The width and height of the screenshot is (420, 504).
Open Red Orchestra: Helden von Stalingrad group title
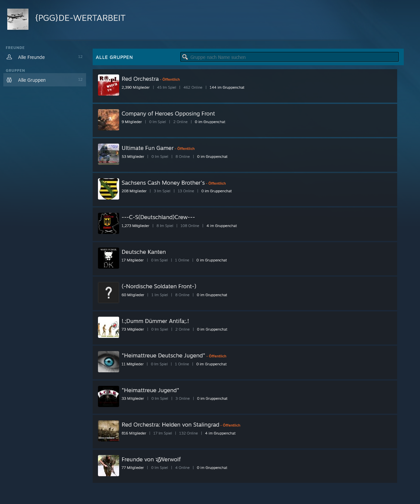pyautogui.click(x=170, y=425)
